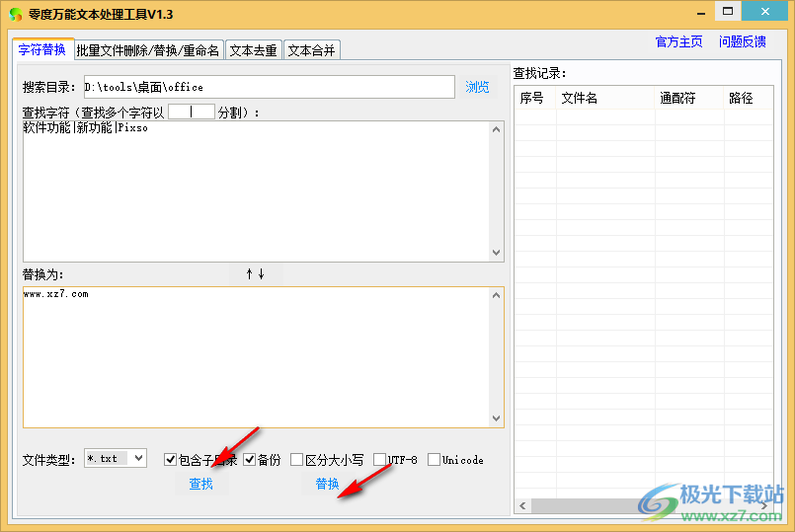Toggle the 备份 checkbox
795x532 pixels.
click(250, 460)
